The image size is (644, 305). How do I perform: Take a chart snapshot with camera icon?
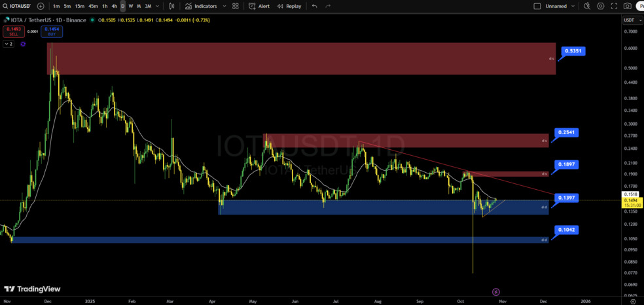[628, 6]
